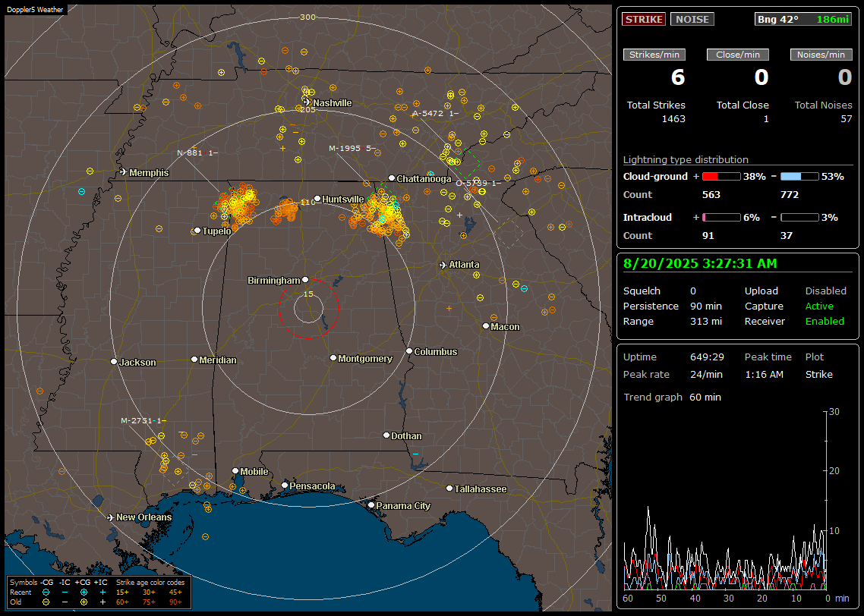864x616 pixels.
Task: Click the Panama City marker dot
Action: point(371,504)
